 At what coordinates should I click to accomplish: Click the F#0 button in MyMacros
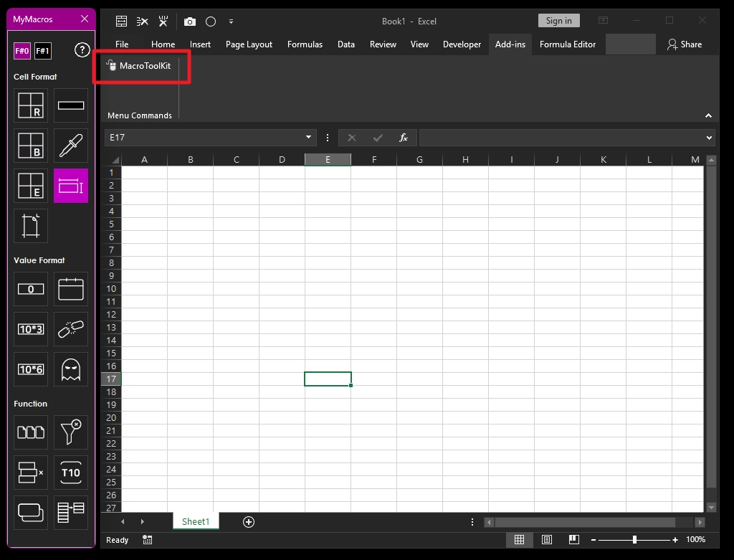coord(22,51)
